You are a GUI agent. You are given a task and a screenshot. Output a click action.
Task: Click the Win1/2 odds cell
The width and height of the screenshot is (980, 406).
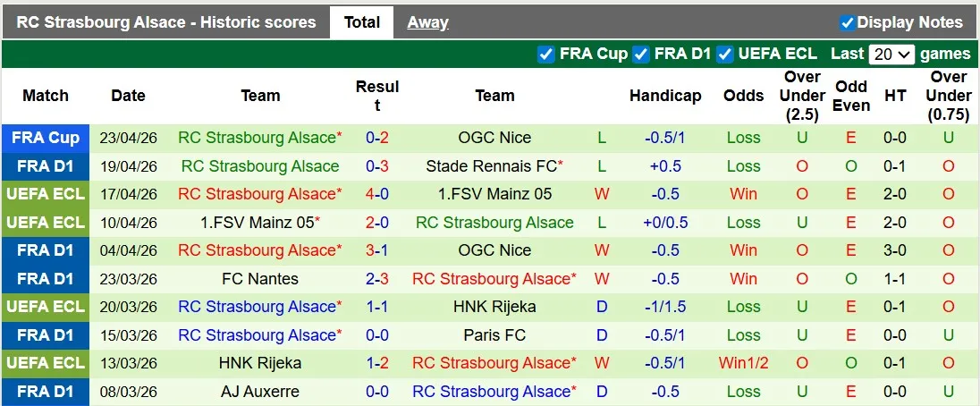point(743,363)
